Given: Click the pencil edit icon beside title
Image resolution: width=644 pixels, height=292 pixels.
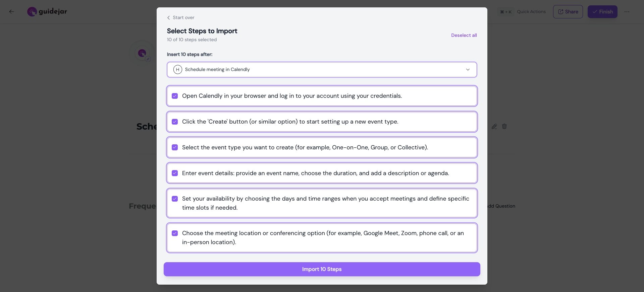Looking at the screenshot, I should pos(494,127).
